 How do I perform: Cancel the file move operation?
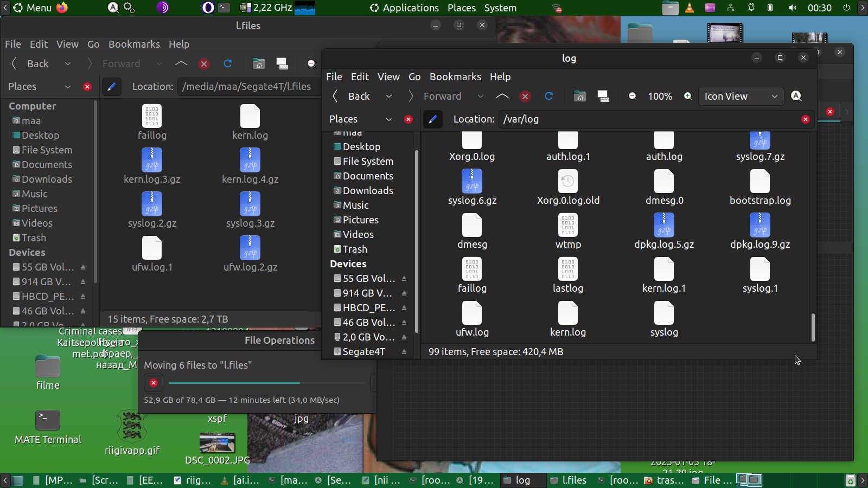[x=154, y=383]
